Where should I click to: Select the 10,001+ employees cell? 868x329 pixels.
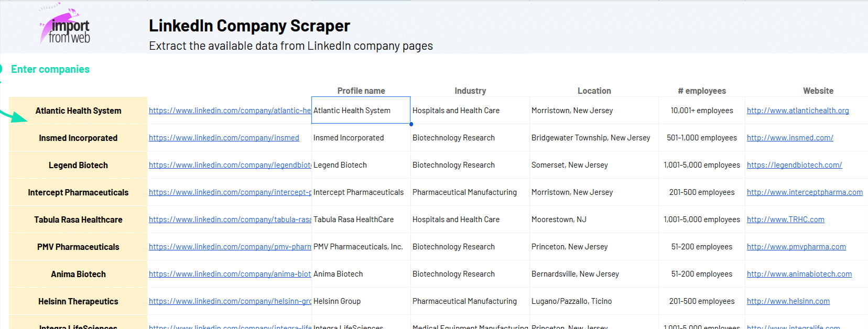tap(701, 111)
